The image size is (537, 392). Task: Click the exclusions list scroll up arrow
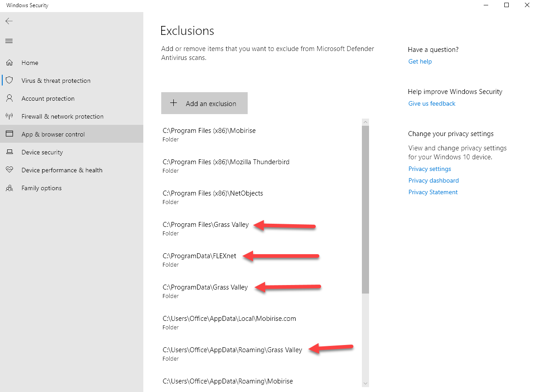coord(365,122)
